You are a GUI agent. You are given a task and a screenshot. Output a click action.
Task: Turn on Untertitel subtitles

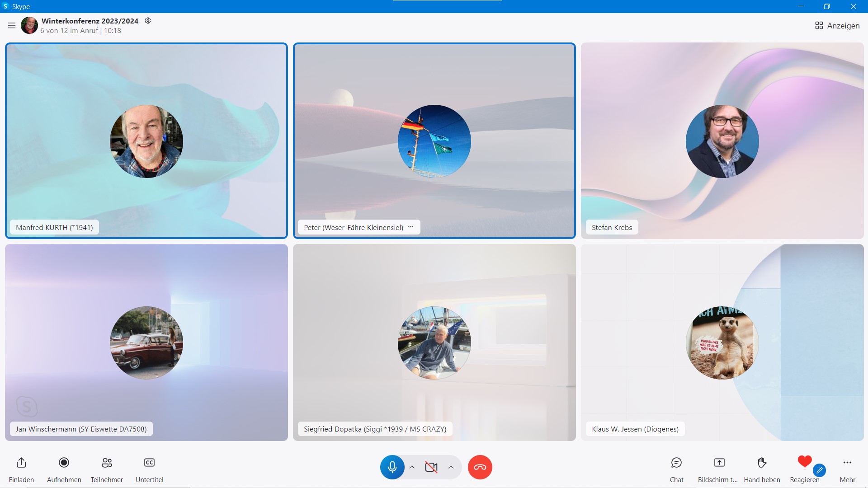click(x=149, y=463)
